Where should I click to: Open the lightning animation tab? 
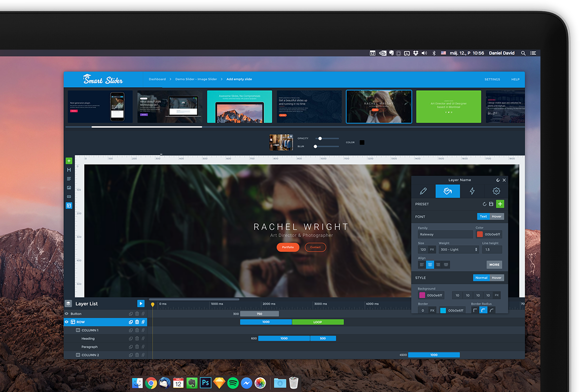point(472,191)
